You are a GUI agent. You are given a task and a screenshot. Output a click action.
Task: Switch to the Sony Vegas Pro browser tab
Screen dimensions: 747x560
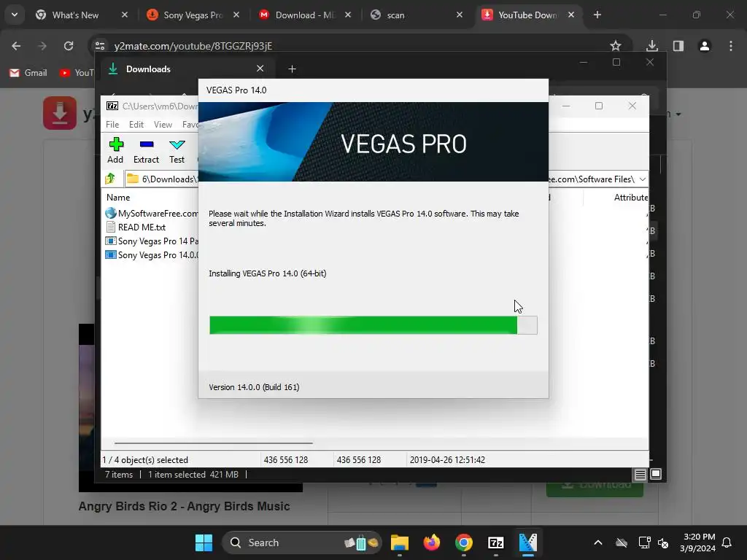pos(193,15)
